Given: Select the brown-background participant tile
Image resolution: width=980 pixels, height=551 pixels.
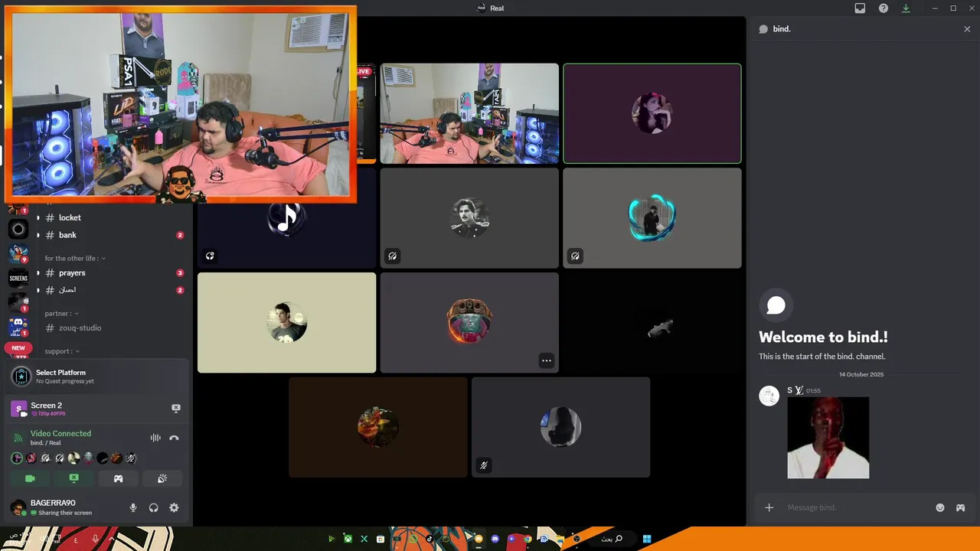Looking at the screenshot, I should 377,427.
